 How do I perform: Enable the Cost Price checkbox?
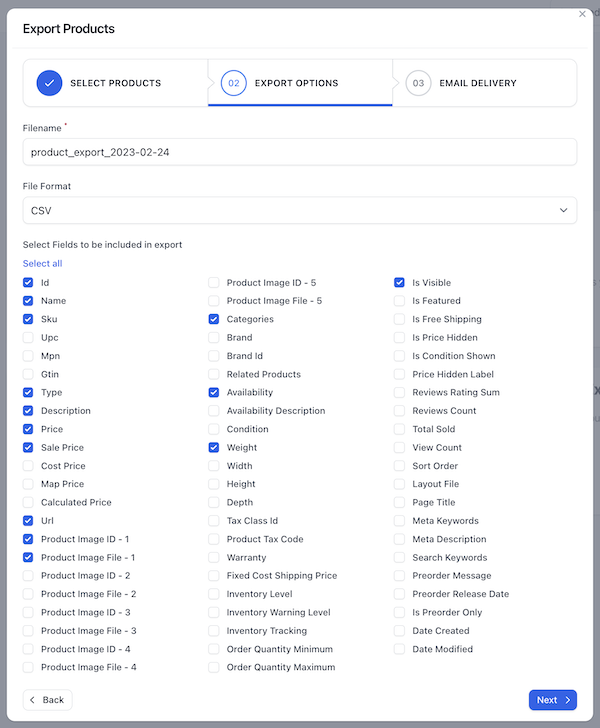[x=28, y=466]
